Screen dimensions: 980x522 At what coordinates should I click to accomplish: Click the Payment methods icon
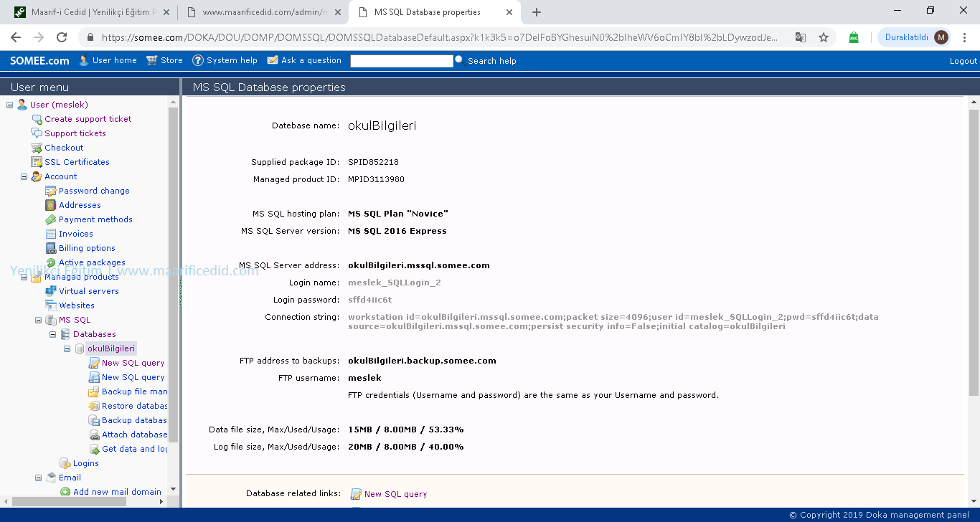51,219
